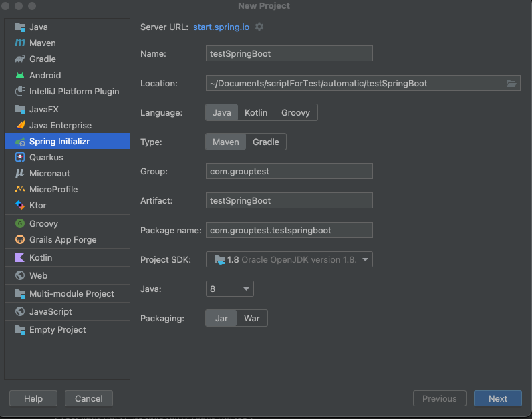Choose Gradle as the project type
The width and height of the screenshot is (532, 419).
(265, 142)
